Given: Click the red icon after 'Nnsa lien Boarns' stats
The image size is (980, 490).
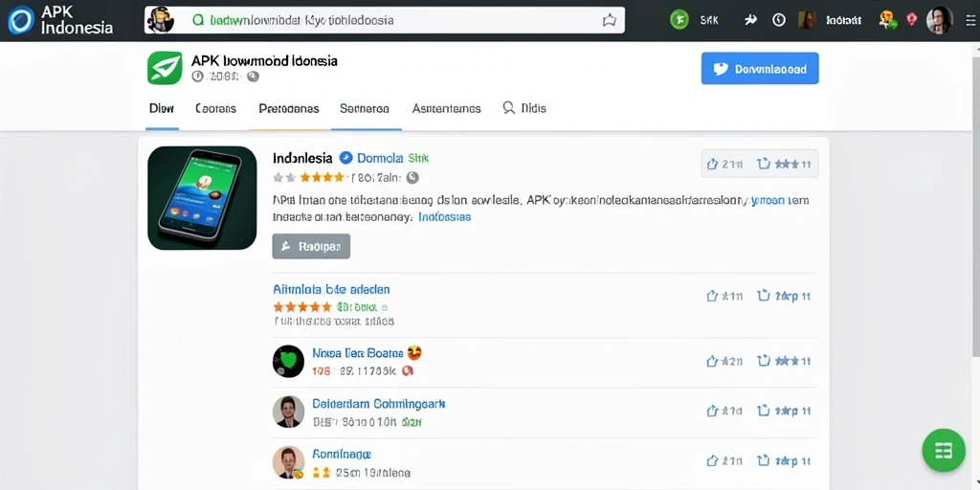Looking at the screenshot, I should pos(408,370).
